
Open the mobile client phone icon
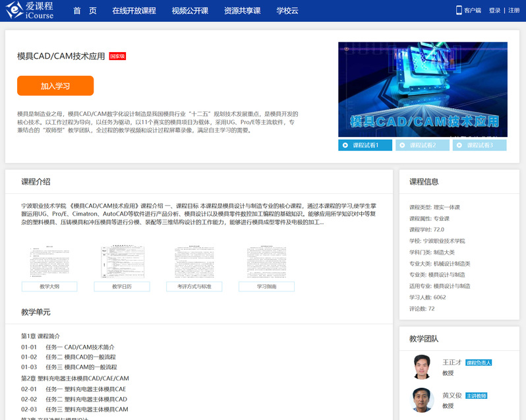(x=459, y=11)
